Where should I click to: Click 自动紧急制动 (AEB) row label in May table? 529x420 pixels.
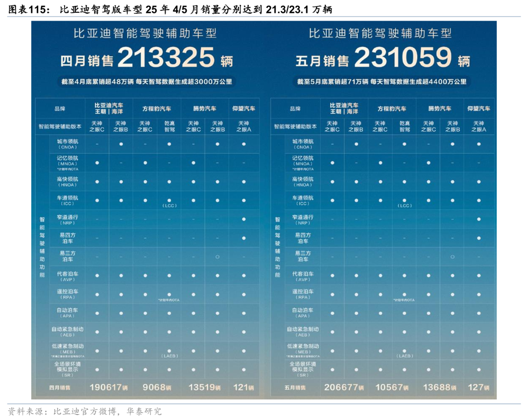[303, 332]
